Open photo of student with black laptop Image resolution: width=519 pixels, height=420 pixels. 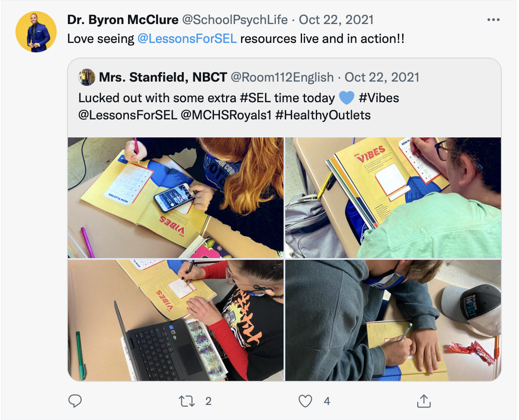[x=176, y=320]
